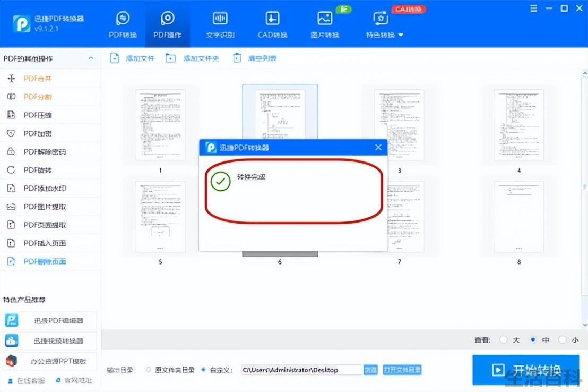The height and width of the screenshot is (392, 588).
Task: Click the 开始转换 button
Action: click(526, 370)
